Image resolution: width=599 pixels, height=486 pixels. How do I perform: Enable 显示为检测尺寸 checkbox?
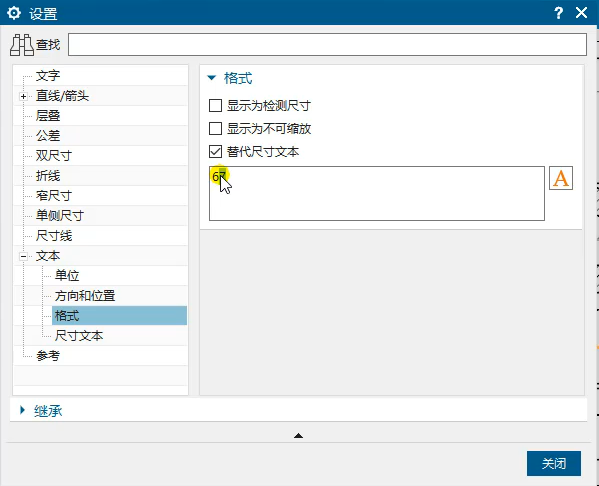click(x=215, y=105)
